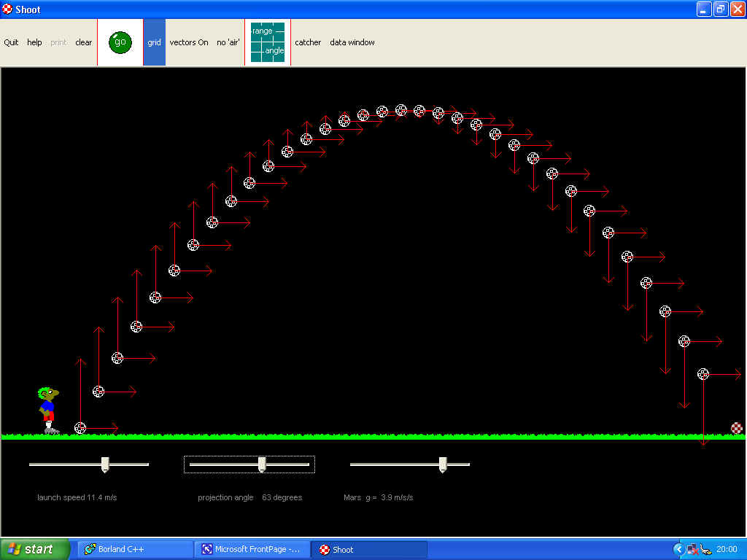
Task: Click Quit in the toolbar
Action: (x=12, y=42)
